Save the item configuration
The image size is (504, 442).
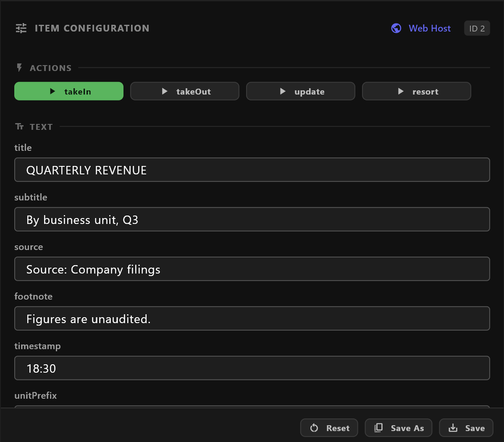466,428
